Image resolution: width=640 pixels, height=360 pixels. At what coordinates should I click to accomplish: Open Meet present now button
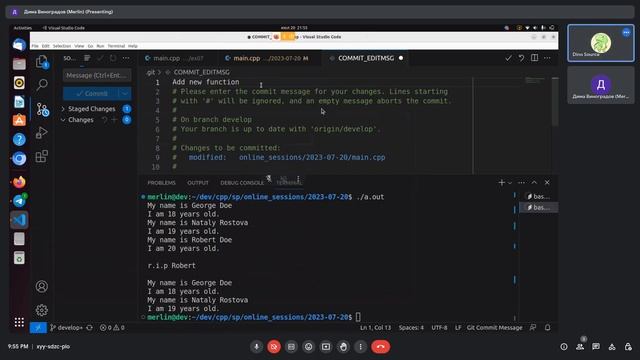coord(326,347)
